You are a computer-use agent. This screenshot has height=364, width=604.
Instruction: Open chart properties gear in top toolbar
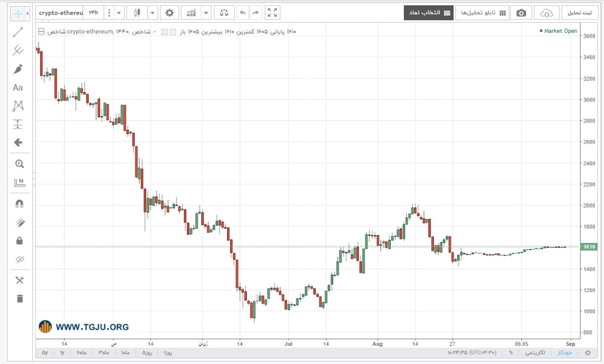tap(169, 13)
